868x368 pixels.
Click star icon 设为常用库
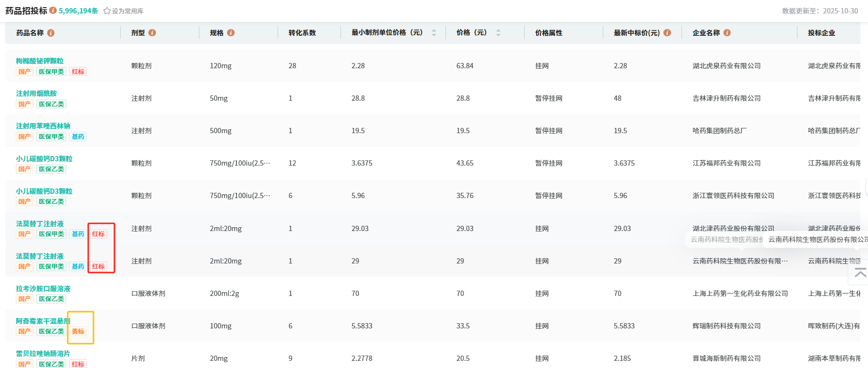point(107,11)
